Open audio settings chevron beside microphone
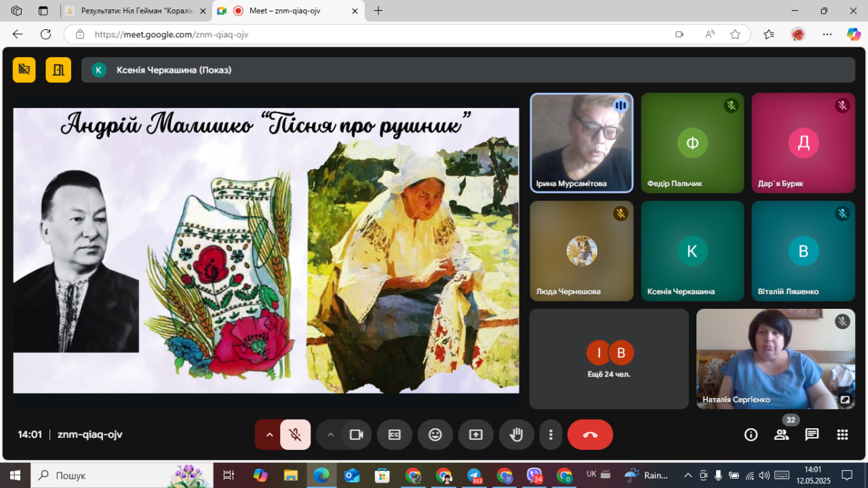The image size is (868, 488). coord(269,435)
